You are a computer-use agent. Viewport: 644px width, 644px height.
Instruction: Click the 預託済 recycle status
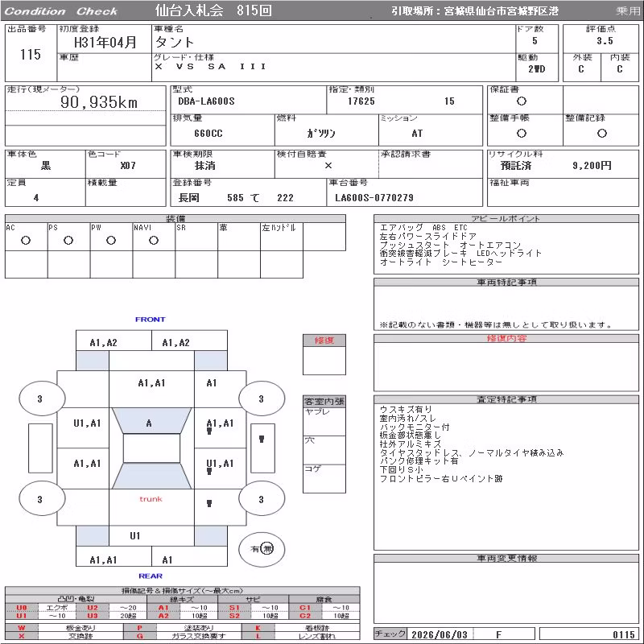pos(516,166)
